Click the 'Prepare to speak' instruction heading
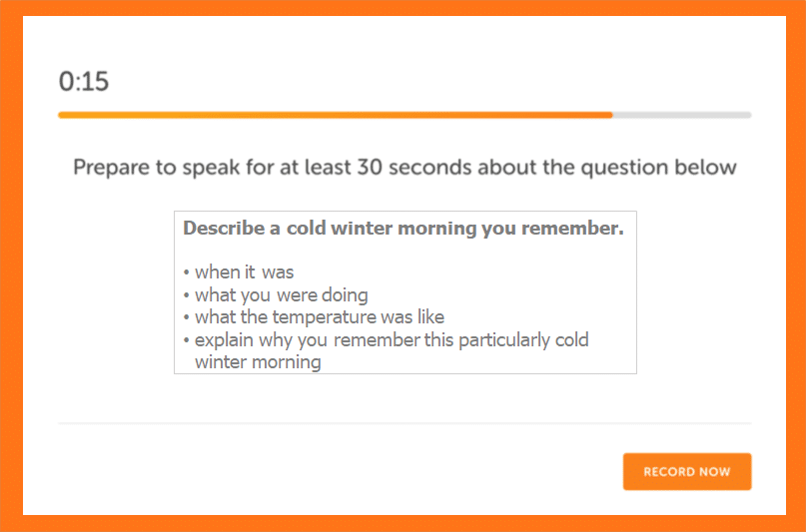 point(404,168)
